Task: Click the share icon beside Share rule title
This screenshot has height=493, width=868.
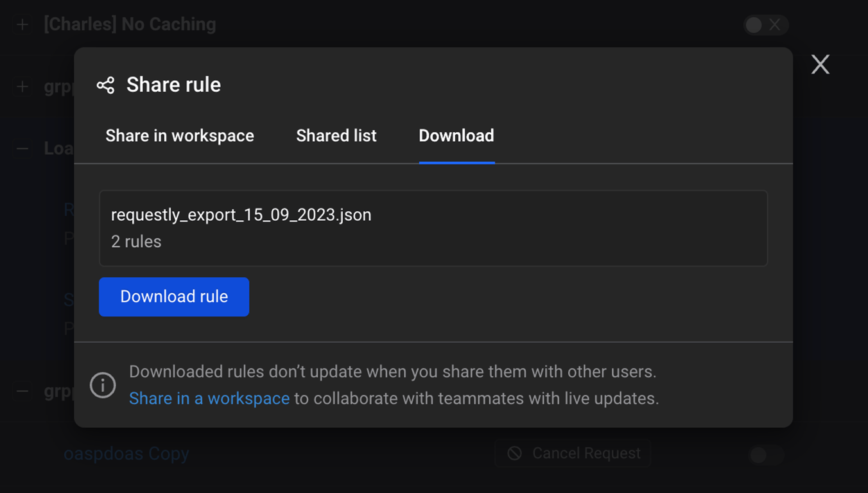Action: click(105, 85)
